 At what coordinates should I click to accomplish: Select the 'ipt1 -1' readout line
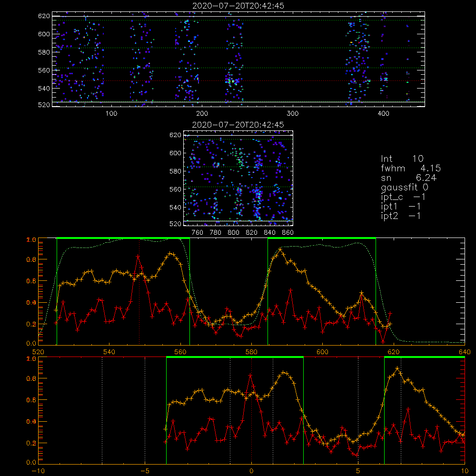pyautogui.click(x=401, y=207)
